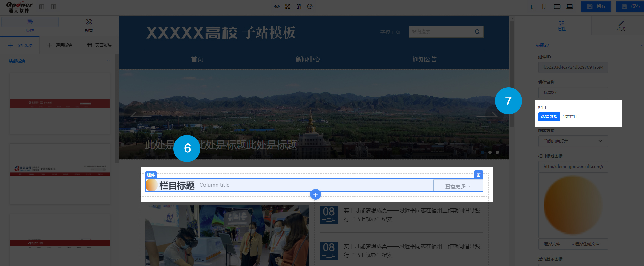
Task: Switch to the 样式 tab
Action: [x=621, y=25]
